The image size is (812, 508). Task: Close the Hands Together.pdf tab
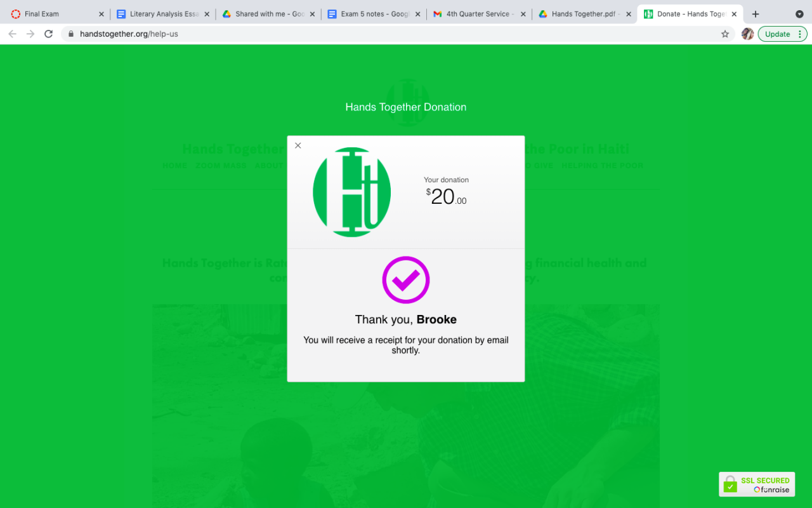(x=629, y=14)
